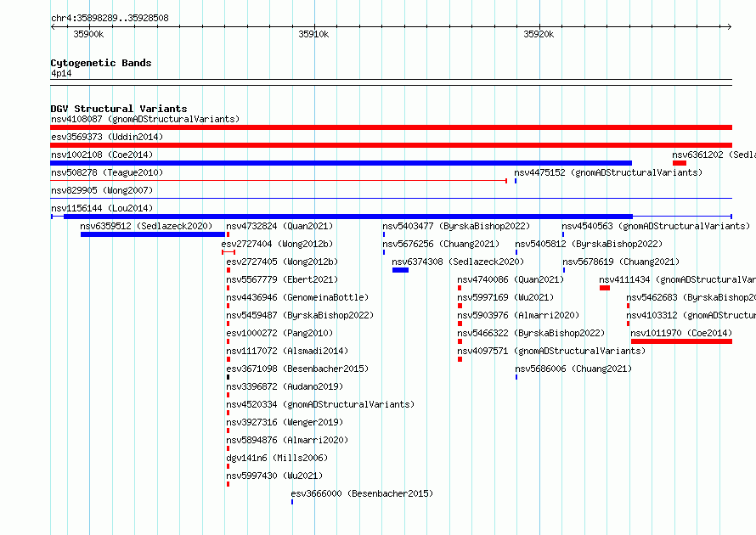This screenshot has width=756, height=535.
Task: Select the blue bar for nsv1002108 Coe2014
Action: [341, 163]
